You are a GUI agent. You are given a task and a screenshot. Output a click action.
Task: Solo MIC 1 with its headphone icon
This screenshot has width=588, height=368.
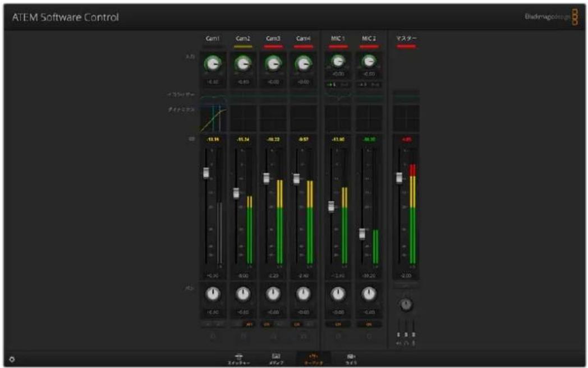click(338, 336)
